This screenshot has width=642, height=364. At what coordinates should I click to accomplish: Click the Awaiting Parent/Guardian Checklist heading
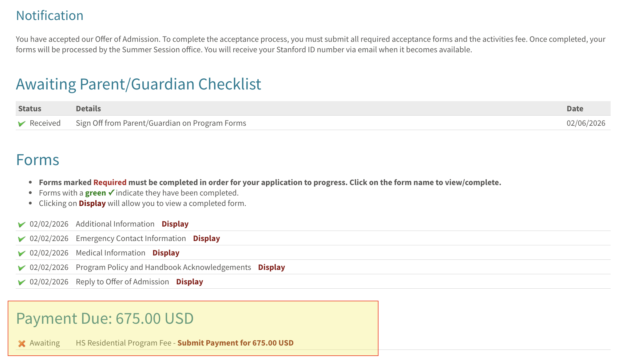point(138,84)
